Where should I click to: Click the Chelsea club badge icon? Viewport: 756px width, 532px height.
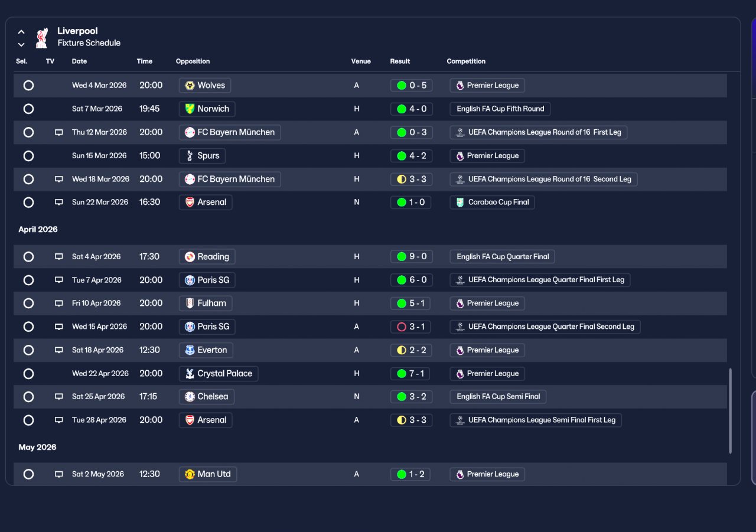click(x=190, y=397)
